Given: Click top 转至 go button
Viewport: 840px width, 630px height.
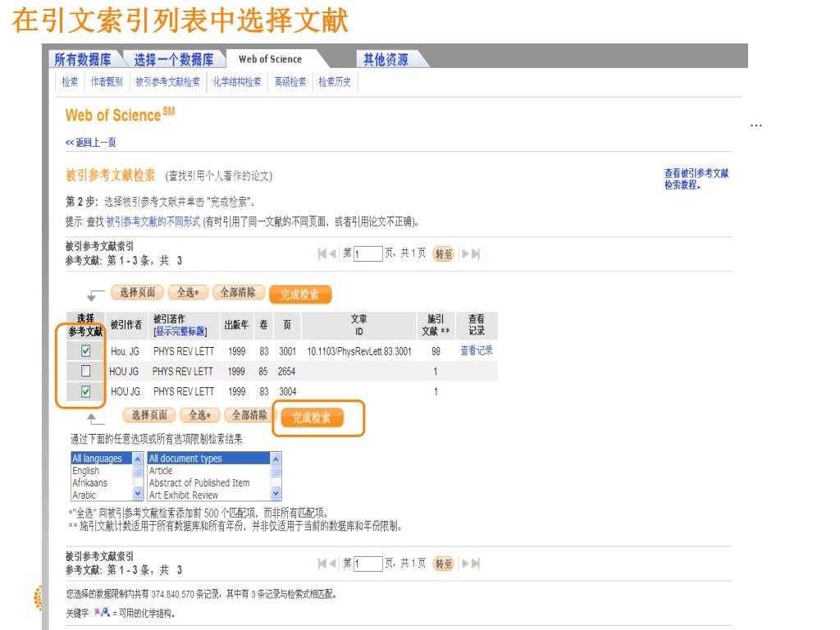Looking at the screenshot, I should click(x=444, y=254).
